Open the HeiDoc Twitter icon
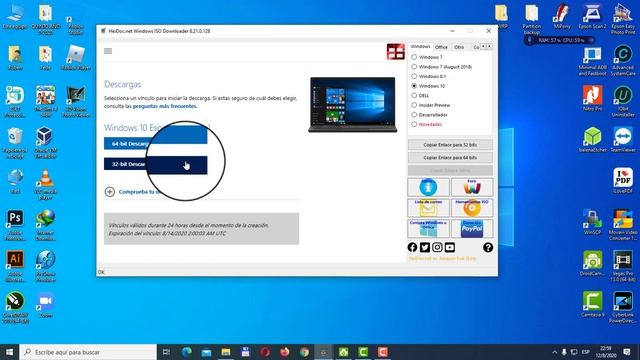The image size is (640, 360). point(424,247)
